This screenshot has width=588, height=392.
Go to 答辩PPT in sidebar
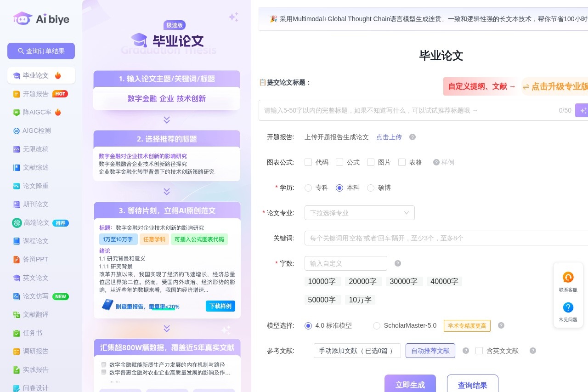(x=36, y=259)
